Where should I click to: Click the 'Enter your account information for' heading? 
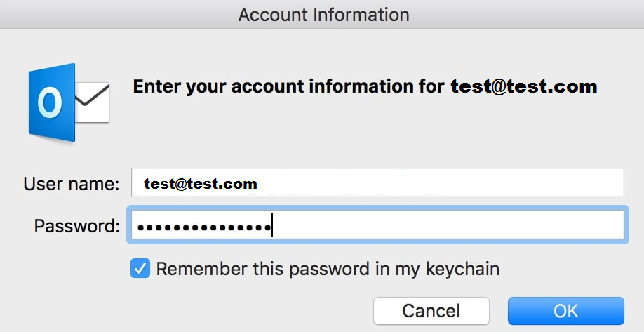coord(289,87)
